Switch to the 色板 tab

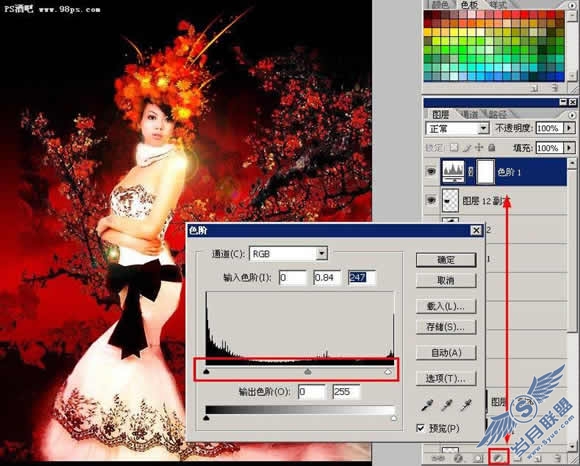469,5
